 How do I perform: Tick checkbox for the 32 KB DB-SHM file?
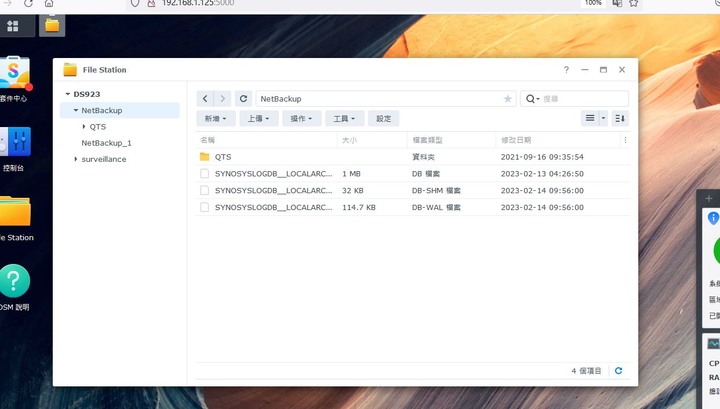[204, 190]
